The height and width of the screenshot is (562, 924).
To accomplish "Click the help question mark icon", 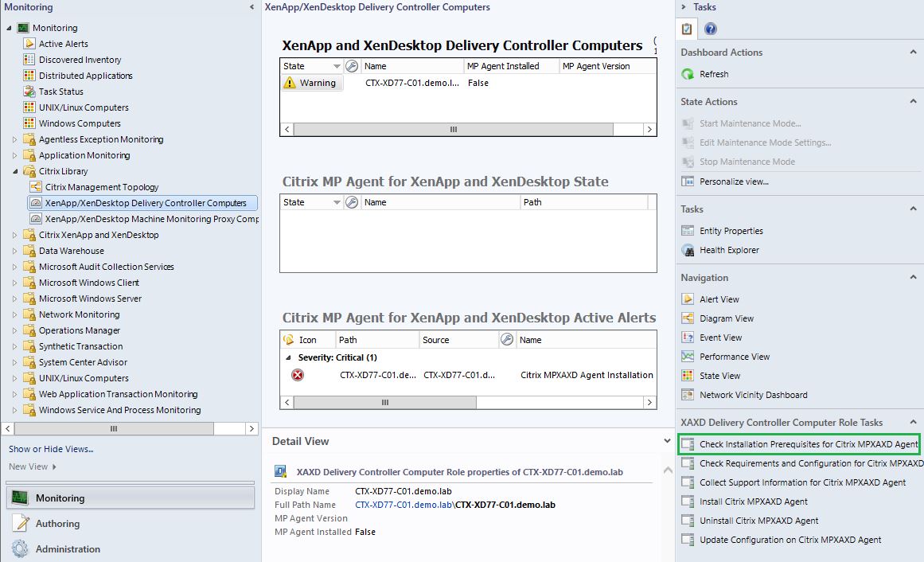I will 710,29.
